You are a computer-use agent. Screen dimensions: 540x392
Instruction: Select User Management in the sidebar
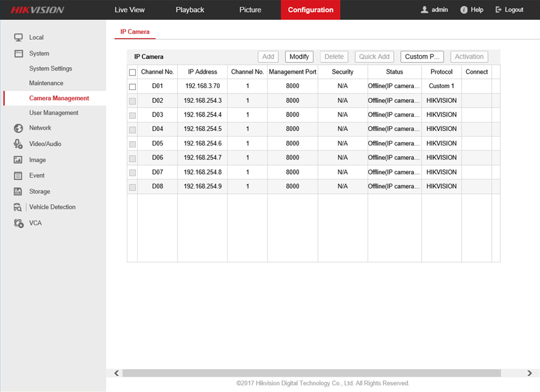pos(54,113)
